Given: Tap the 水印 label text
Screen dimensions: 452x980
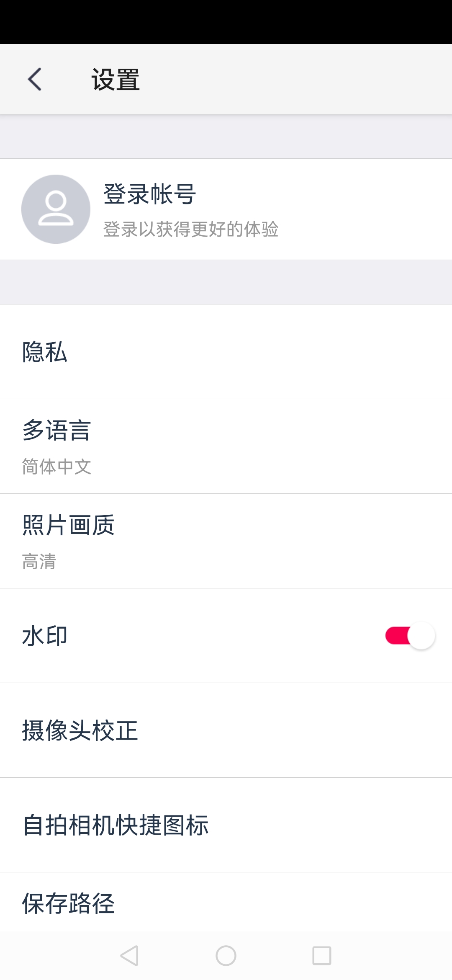Looking at the screenshot, I should point(45,636).
